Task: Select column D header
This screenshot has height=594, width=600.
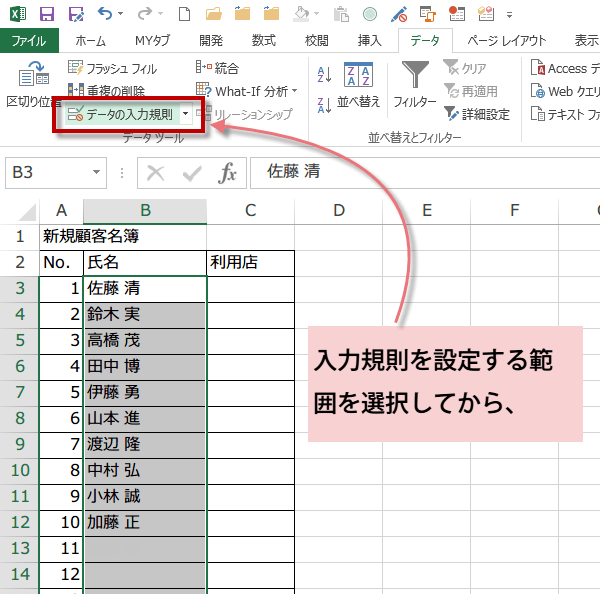Action: [x=339, y=211]
